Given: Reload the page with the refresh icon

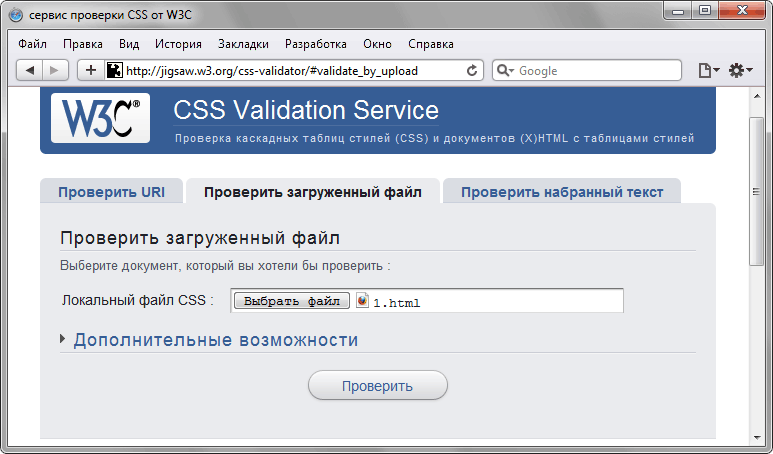Looking at the screenshot, I should tap(472, 71).
